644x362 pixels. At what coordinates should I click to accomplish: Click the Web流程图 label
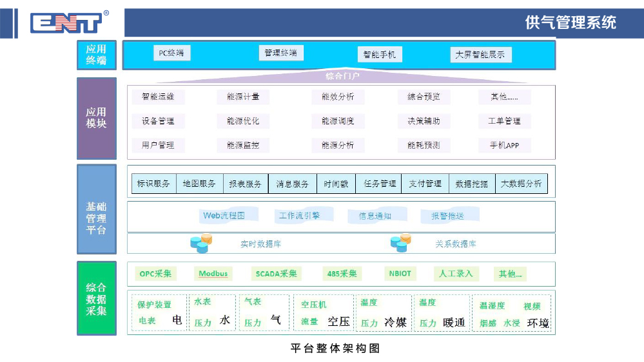tap(224, 216)
